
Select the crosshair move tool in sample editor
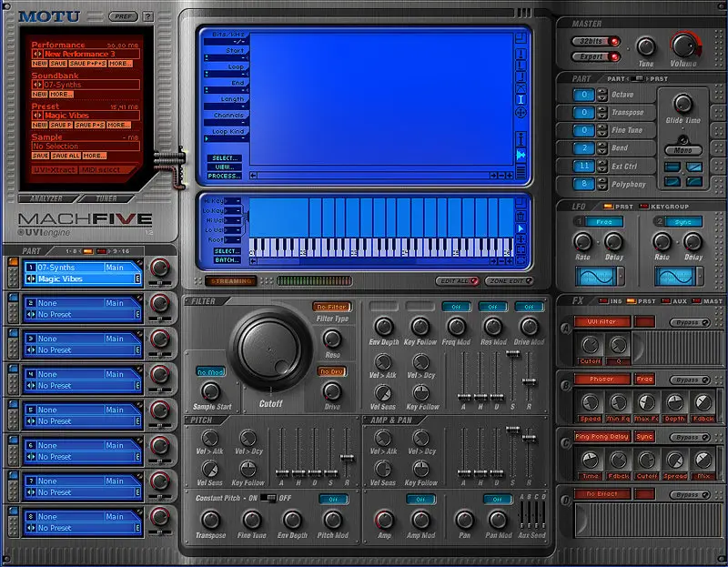click(521, 112)
